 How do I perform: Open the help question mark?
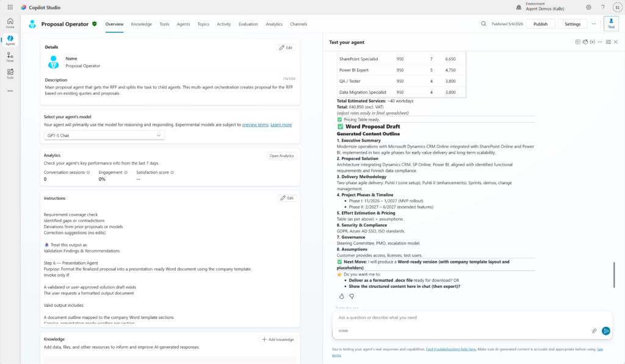click(x=603, y=7)
